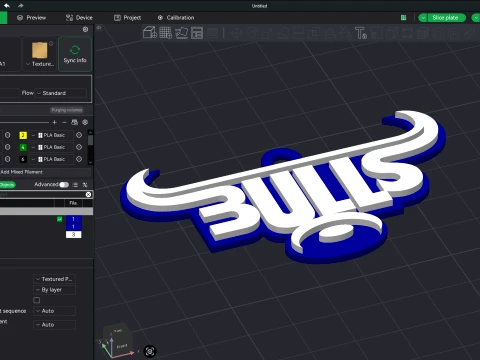This screenshot has height=360, width=480.
Task: Select the green Objects tab
Action: click(7, 185)
